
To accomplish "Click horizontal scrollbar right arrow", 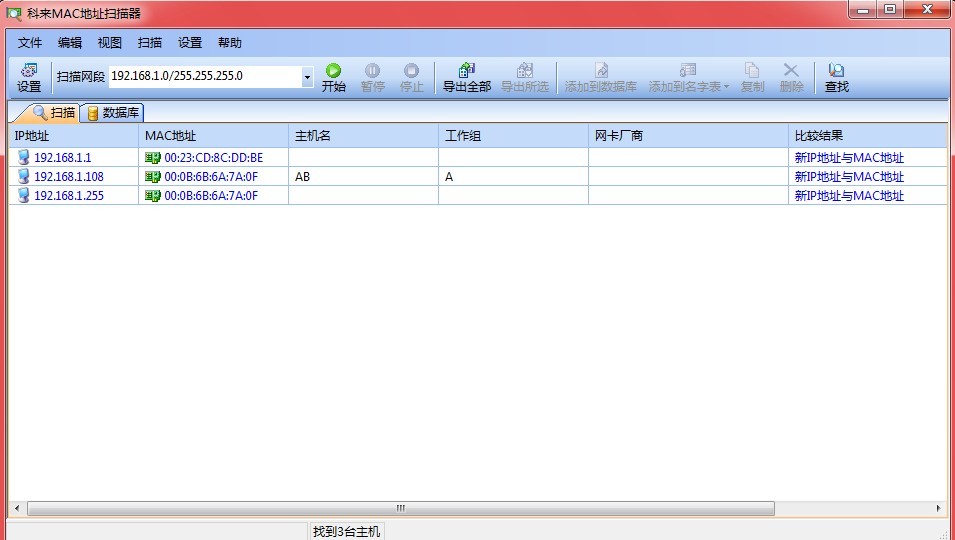I will (x=939, y=508).
